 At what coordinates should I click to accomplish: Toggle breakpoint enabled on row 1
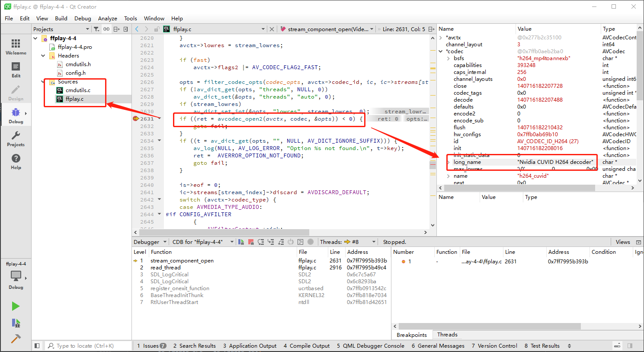[404, 262]
